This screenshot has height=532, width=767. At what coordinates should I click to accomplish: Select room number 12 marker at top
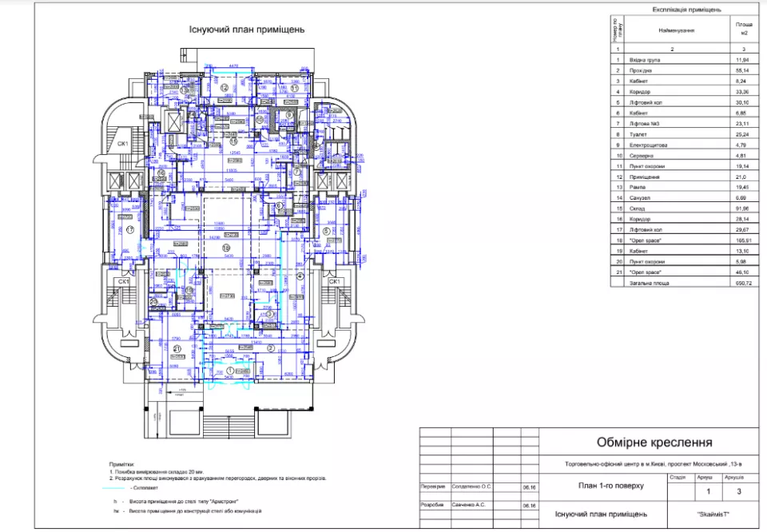225,88
